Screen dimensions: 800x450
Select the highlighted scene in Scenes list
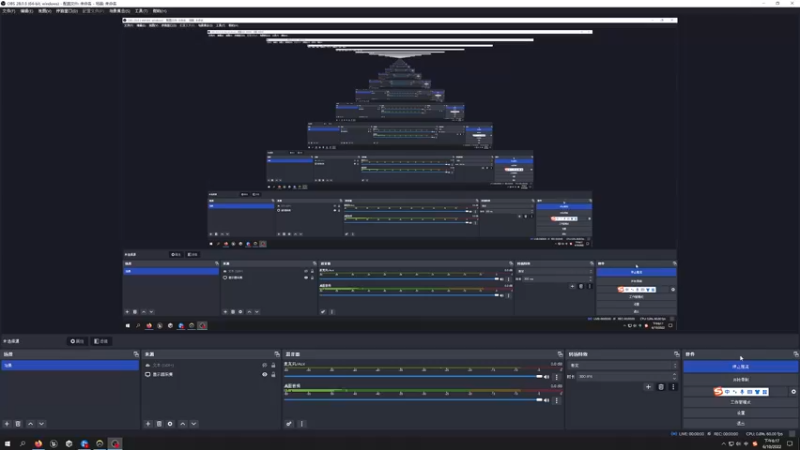(x=70, y=365)
